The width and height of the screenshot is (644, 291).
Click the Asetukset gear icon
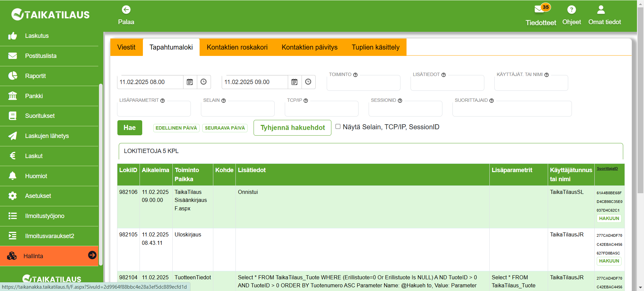tap(12, 196)
